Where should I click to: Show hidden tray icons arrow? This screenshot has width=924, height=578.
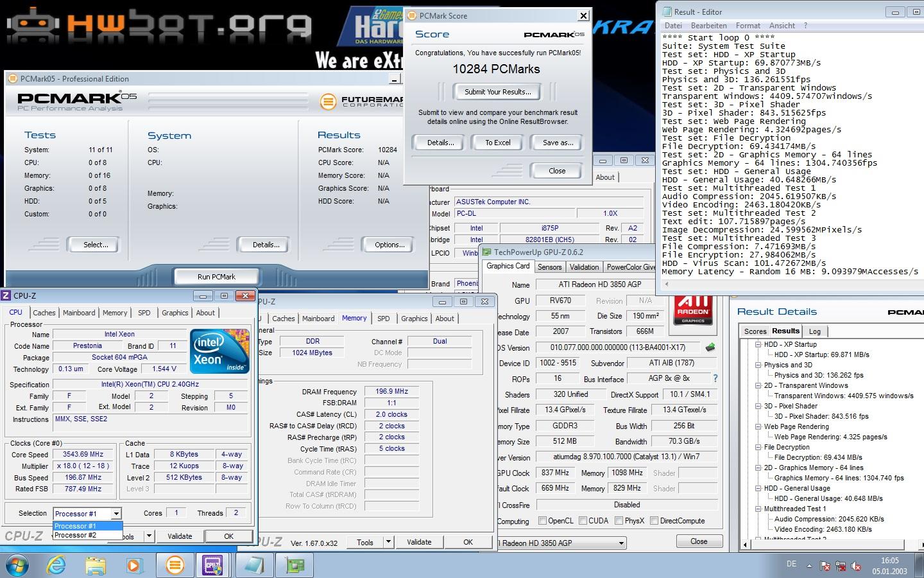pos(809,566)
